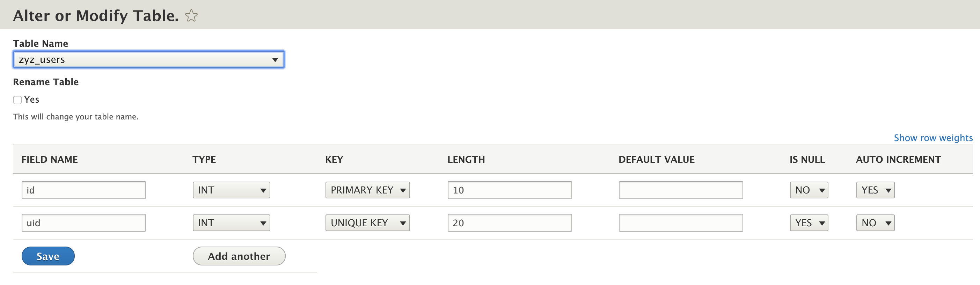Expand the UNIQUE KEY dropdown
Screen dimensions: 980x285
click(x=367, y=222)
